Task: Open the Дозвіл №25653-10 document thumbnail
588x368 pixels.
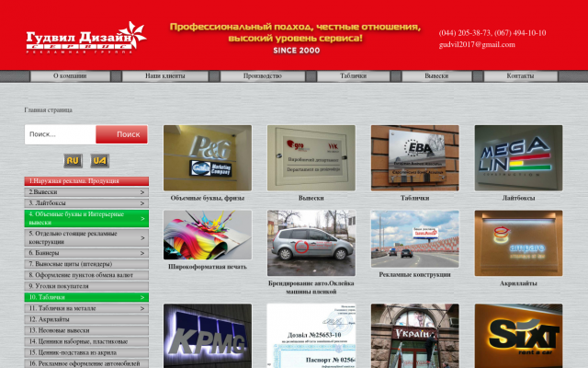Action: 311,336
